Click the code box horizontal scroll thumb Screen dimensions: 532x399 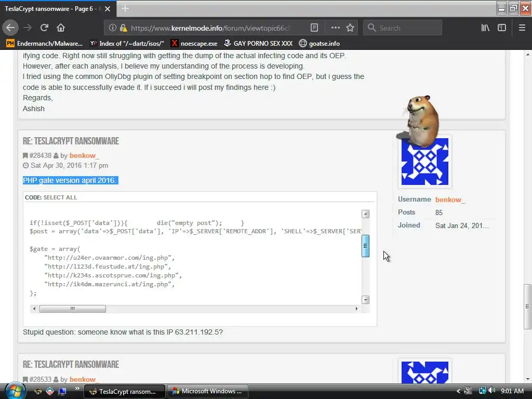[73, 309]
